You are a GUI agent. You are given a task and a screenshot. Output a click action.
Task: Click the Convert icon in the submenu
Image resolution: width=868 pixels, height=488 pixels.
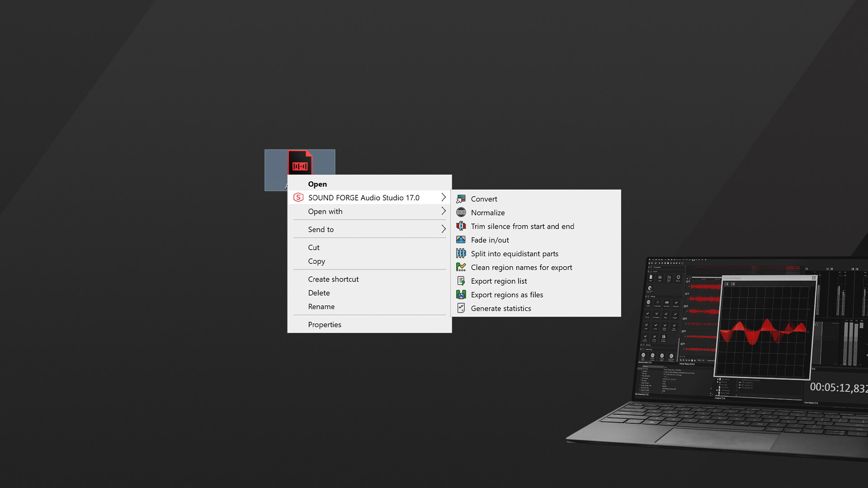(x=461, y=199)
